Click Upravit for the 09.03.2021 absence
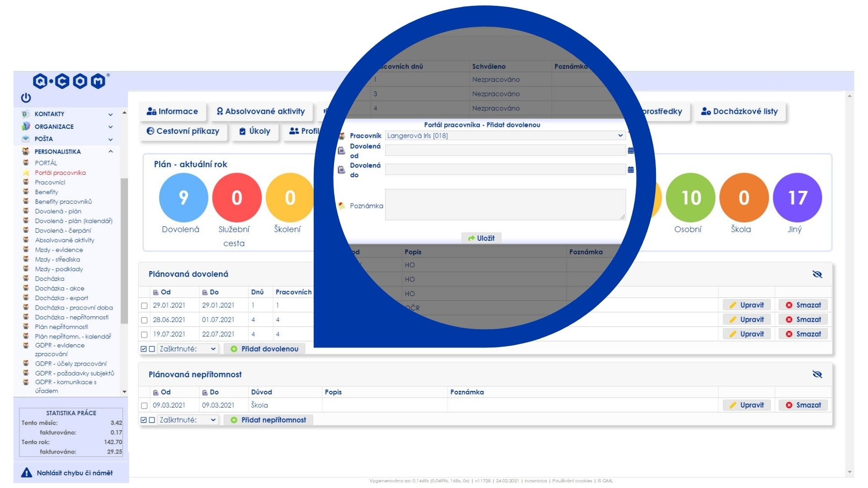 tap(747, 405)
